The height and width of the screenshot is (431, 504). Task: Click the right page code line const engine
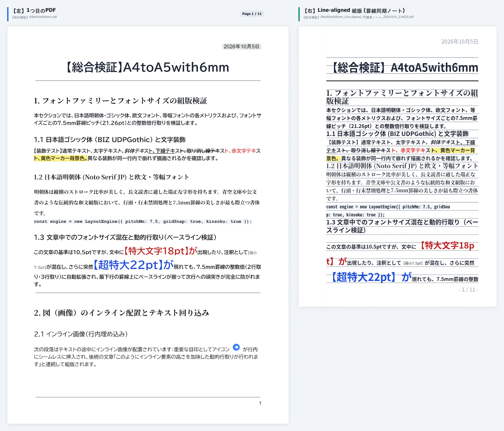[388, 211]
